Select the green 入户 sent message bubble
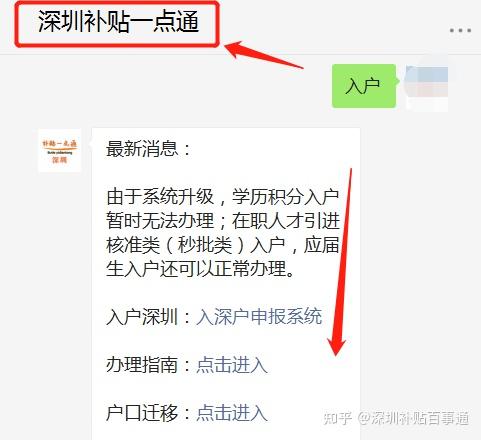 pyautogui.click(x=364, y=86)
